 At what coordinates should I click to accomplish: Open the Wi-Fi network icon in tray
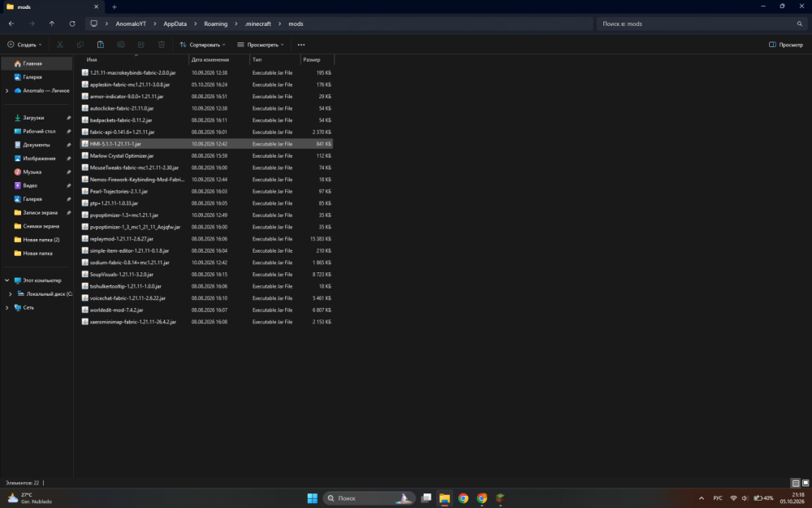[733, 498]
